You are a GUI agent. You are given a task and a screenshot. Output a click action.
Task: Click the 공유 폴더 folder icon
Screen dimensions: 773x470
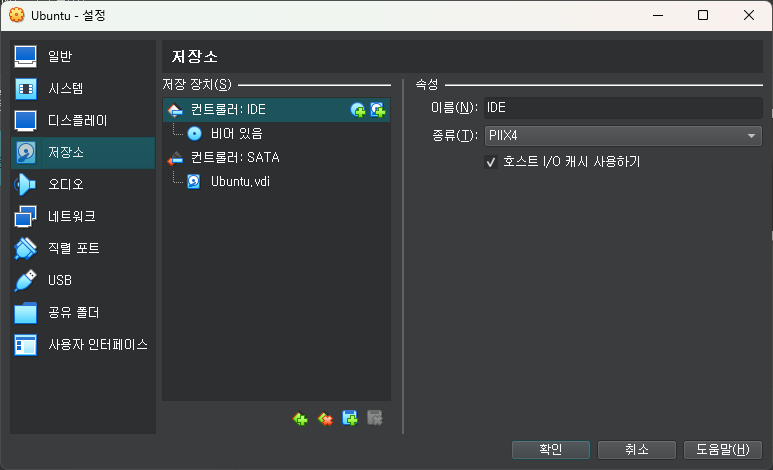coord(25,313)
